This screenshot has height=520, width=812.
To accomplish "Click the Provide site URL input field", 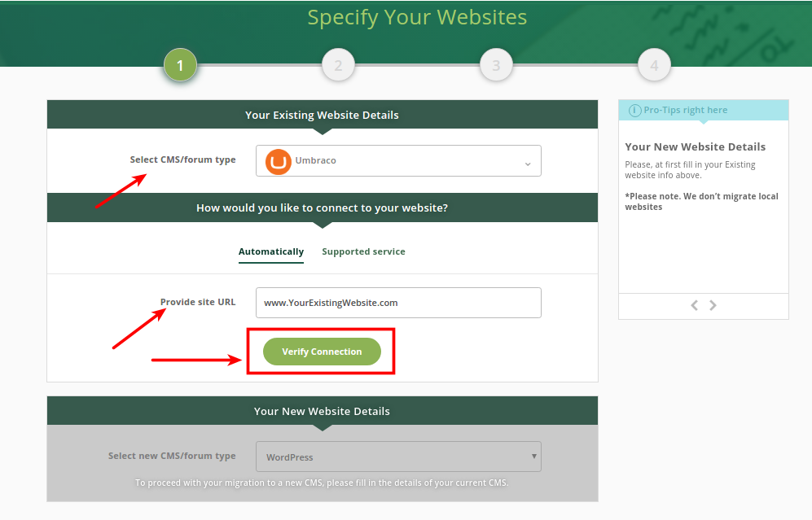I will pos(398,303).
